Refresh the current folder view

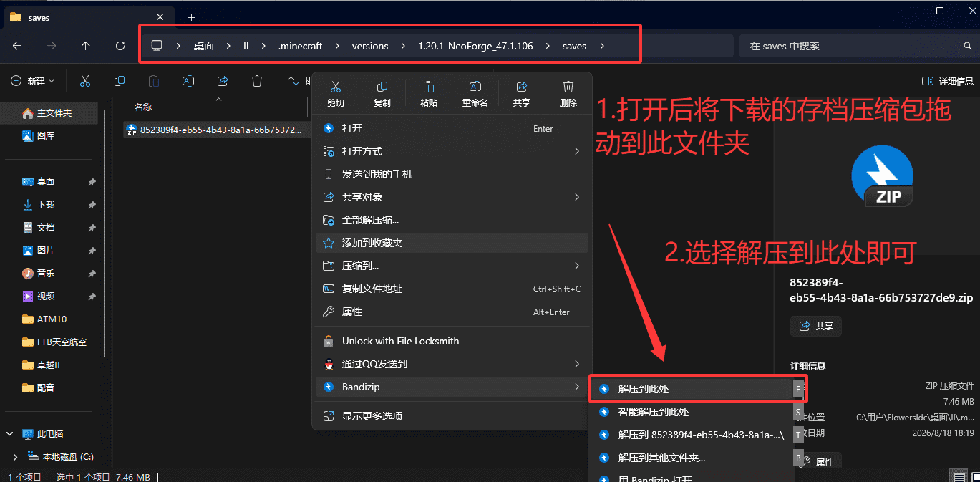[120, 46]
